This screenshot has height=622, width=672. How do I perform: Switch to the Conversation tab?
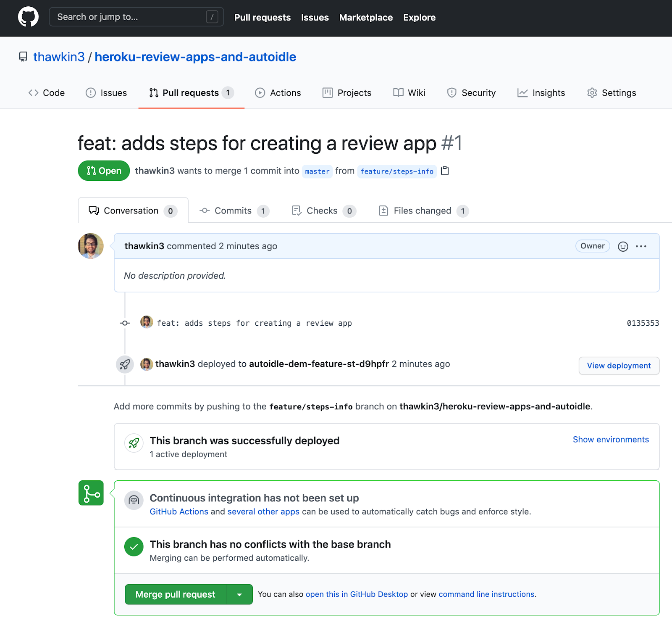133,211
